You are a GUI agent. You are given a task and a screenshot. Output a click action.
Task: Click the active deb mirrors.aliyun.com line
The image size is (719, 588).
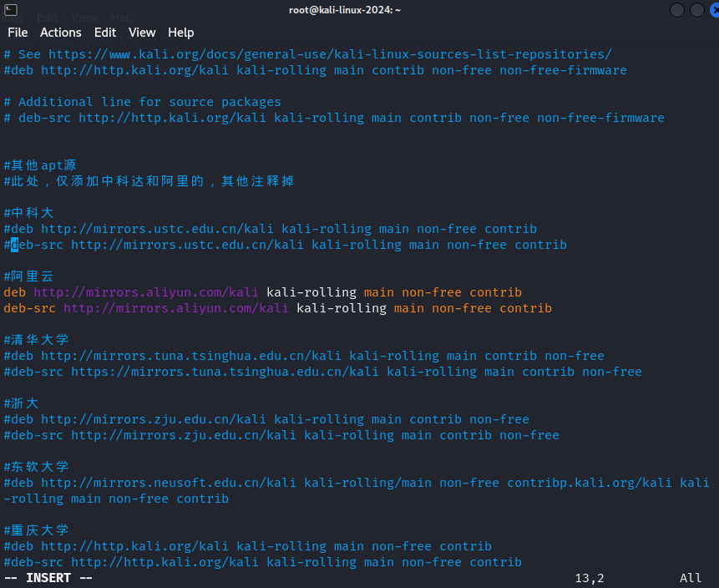(x=263, y=292)
